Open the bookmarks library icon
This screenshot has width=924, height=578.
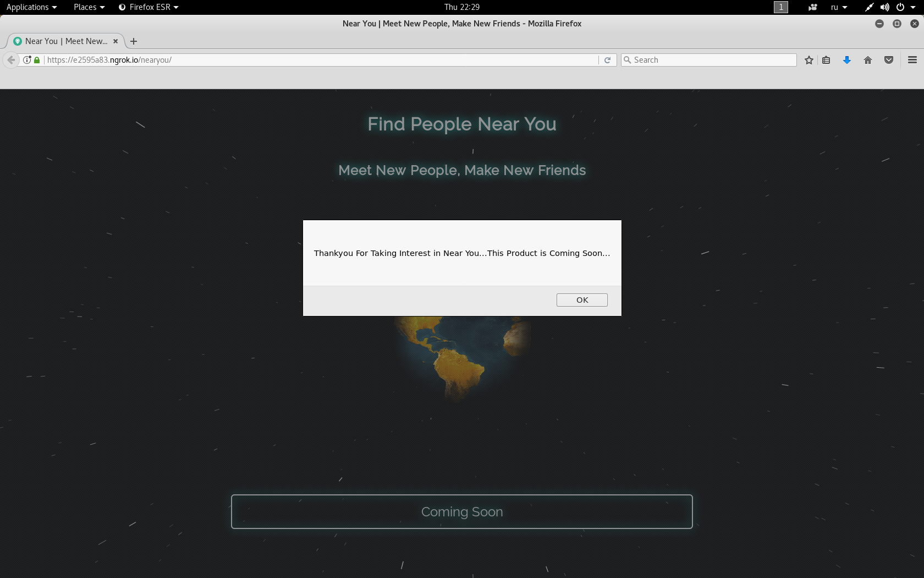826,60
